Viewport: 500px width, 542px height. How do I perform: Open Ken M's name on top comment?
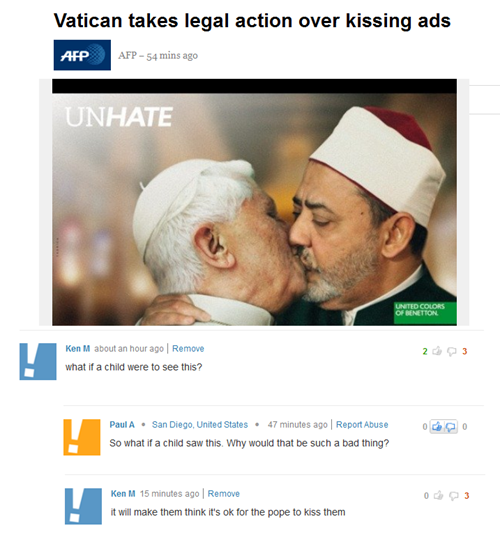78,348
